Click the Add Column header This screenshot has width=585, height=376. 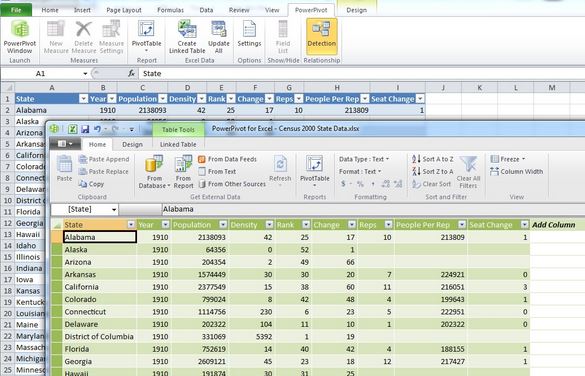[553, 225]
